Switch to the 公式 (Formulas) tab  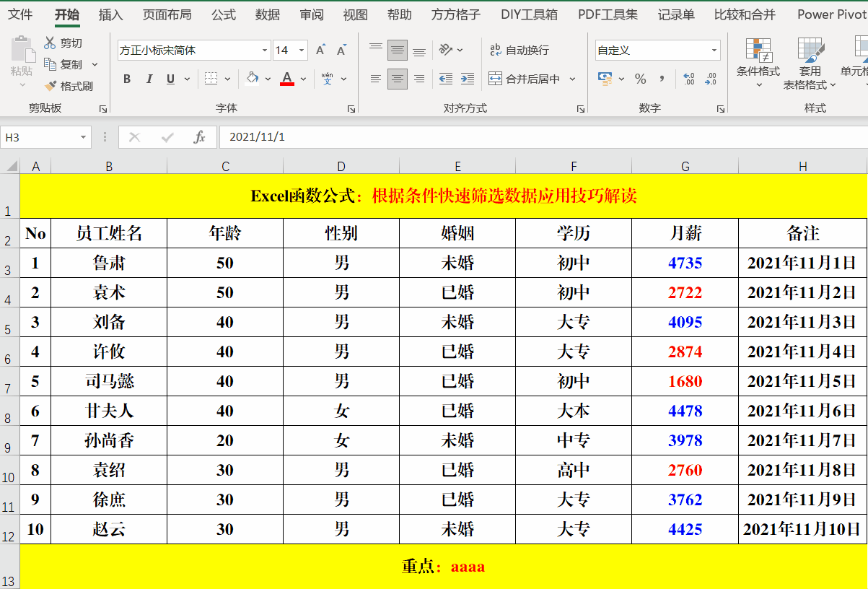pos(224,14)
